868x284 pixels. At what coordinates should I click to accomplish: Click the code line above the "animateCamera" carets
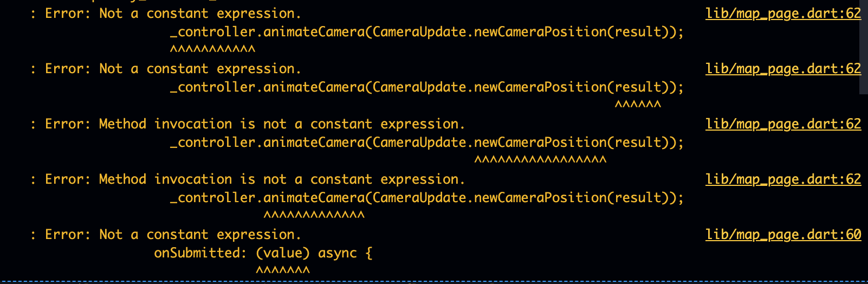(x=426, y=198)
